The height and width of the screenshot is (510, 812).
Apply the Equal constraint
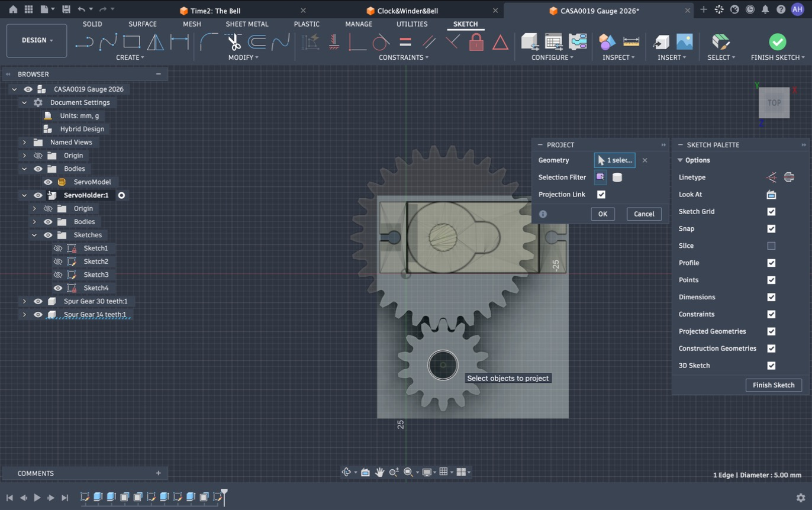tap(405, 42)
